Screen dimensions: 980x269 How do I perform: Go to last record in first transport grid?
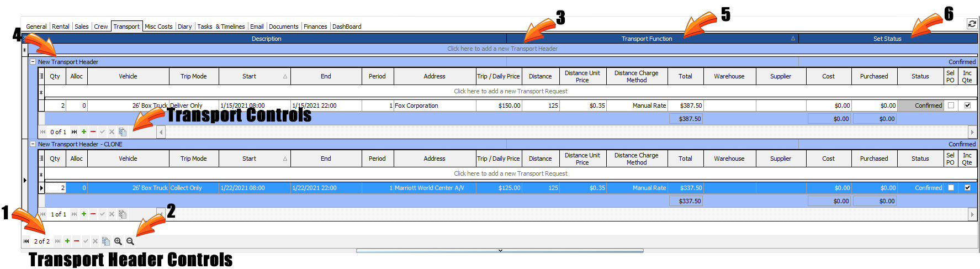(74, 132)
